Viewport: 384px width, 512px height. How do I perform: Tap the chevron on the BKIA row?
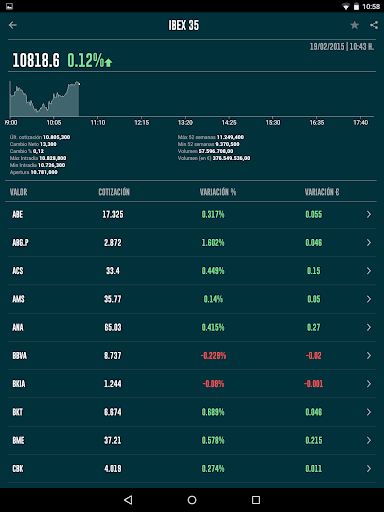pos(369,384)
